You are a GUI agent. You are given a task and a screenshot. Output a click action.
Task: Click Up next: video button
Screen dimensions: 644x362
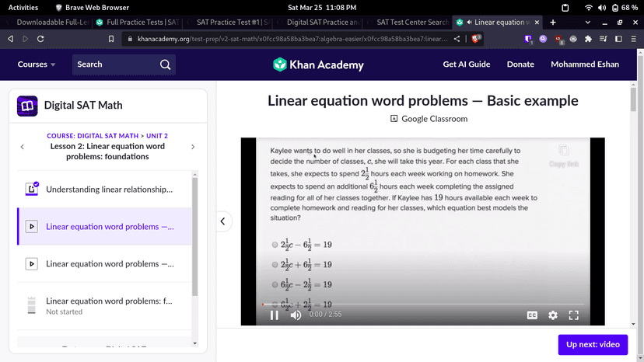tap(593, 345)
